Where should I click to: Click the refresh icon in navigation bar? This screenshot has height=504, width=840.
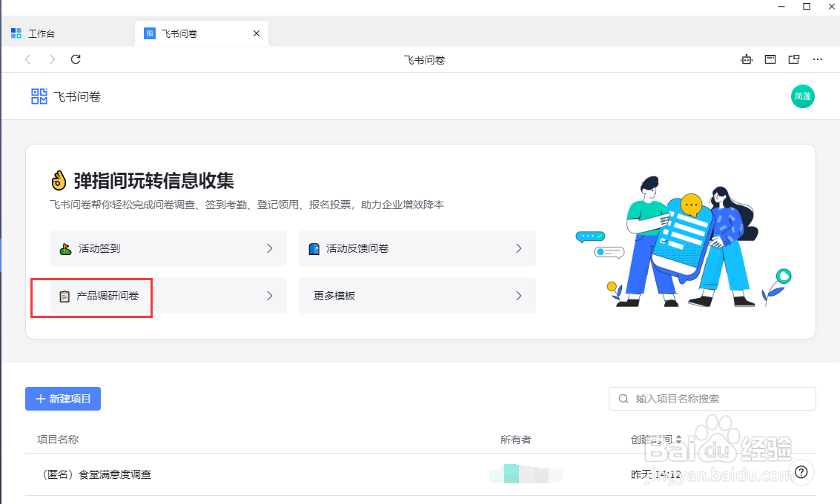(76, 59)
